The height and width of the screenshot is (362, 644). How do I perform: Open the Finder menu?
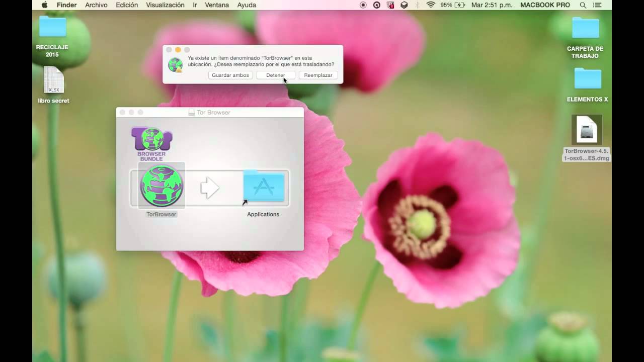66,5
